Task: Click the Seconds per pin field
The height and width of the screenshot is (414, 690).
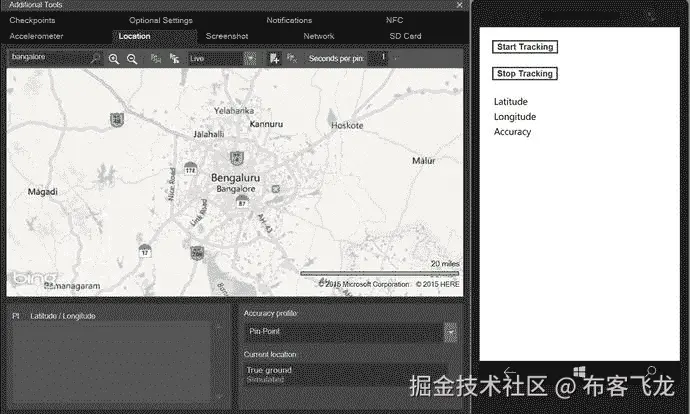Action: point(378,58)
